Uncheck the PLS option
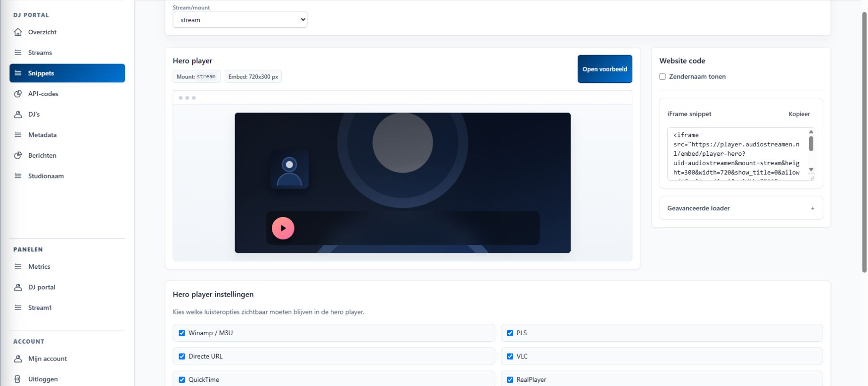Screen dimensions: 868x386 coord(510,333)
